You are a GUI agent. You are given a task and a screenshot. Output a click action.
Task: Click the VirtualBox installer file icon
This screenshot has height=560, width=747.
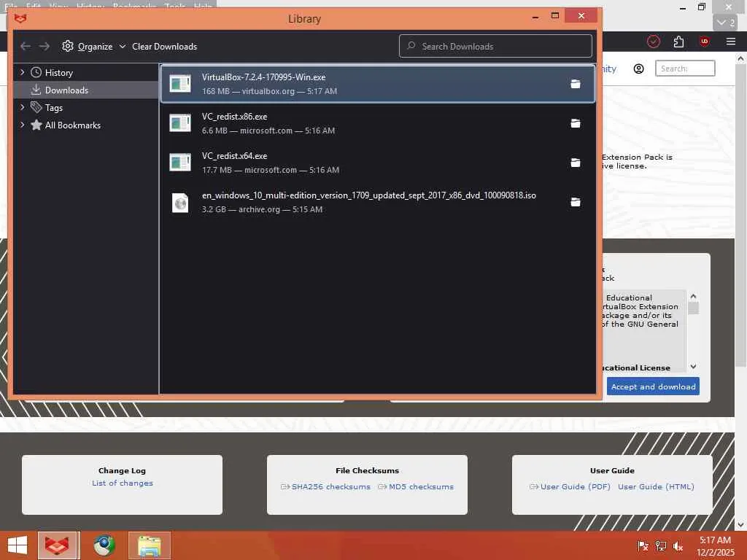(180, 84)
